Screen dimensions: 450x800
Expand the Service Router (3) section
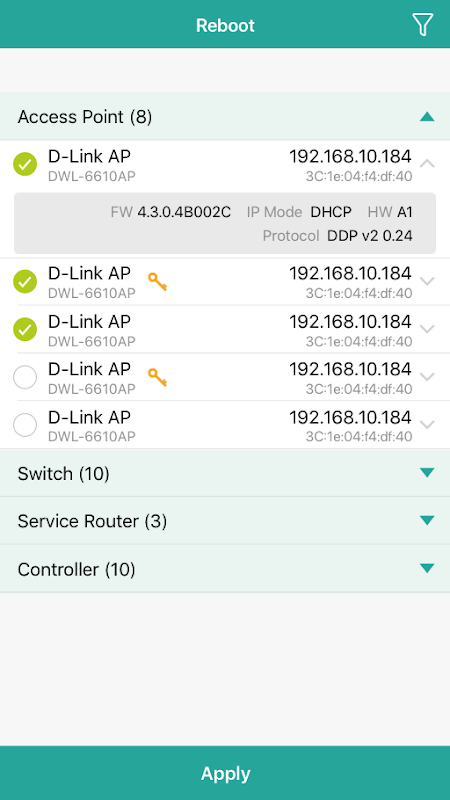[225, 521]
